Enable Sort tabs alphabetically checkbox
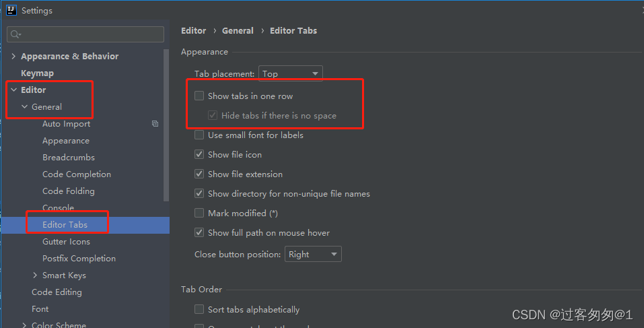644x328 pixels. [x=199, y=310]
